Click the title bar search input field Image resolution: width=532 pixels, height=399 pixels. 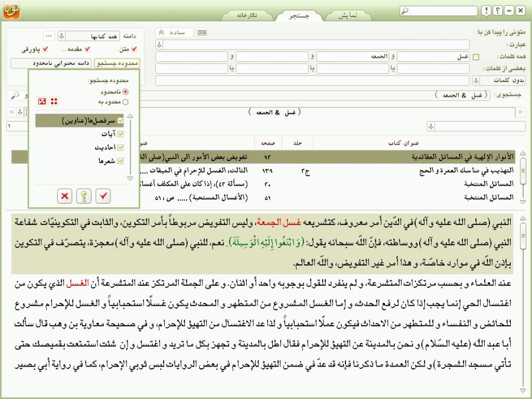click(x=443, y=11)
